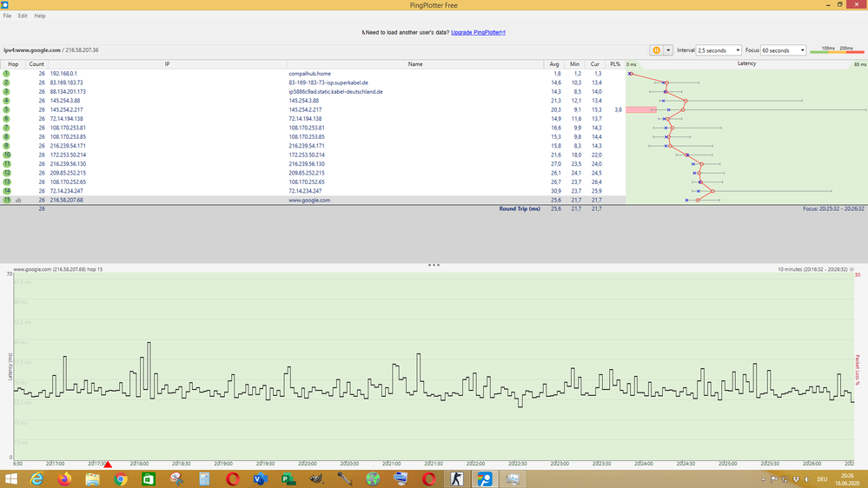Open Snipping Tool from taskbar
Image resolution: width=868 pixels, height=488 pixels.
pyautogui.click(x=176, y=479)
